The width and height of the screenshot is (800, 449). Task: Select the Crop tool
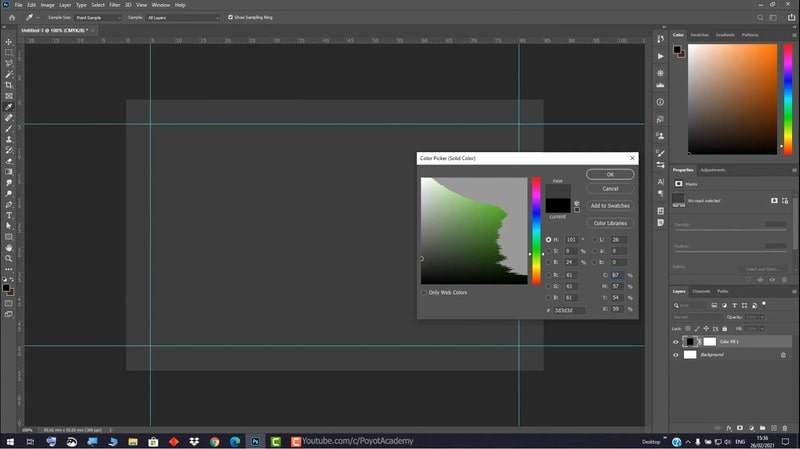tap(9, 85)
